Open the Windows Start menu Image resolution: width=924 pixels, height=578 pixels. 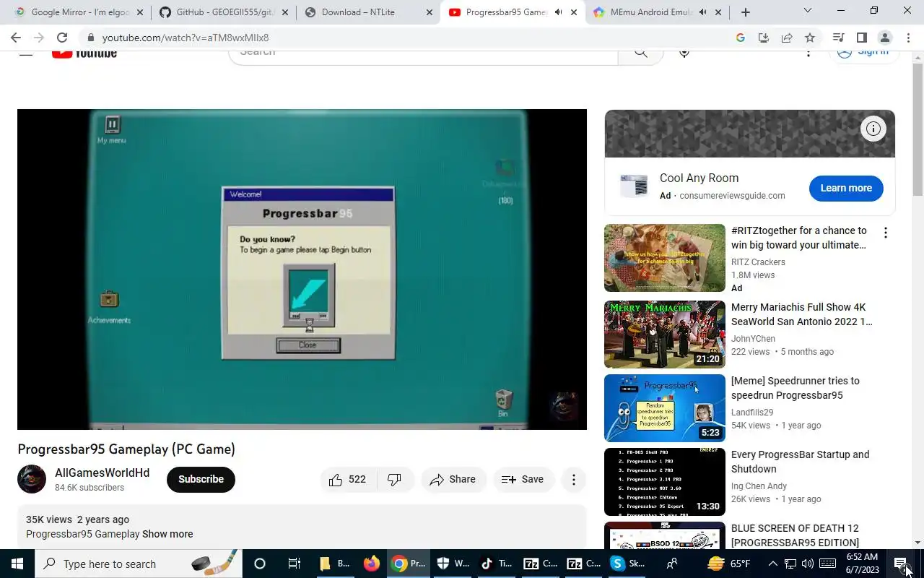click(17, 564)
